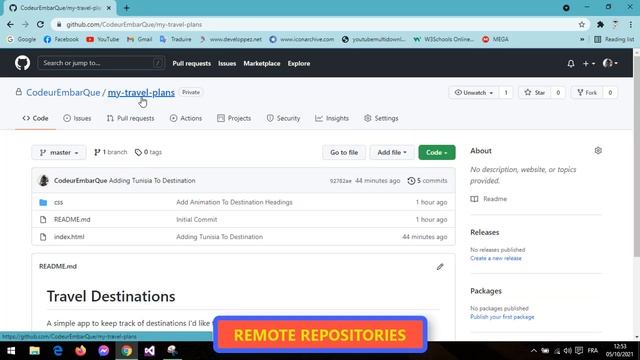The width and height of the screenshot is (640, 360).
Task: View the 0 tags link
Action: (148, 152)
